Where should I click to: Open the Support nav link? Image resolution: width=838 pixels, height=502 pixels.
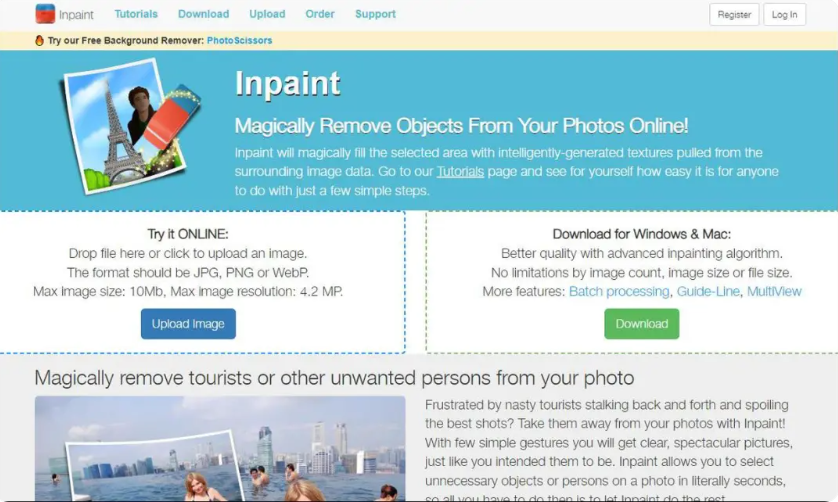375,14
